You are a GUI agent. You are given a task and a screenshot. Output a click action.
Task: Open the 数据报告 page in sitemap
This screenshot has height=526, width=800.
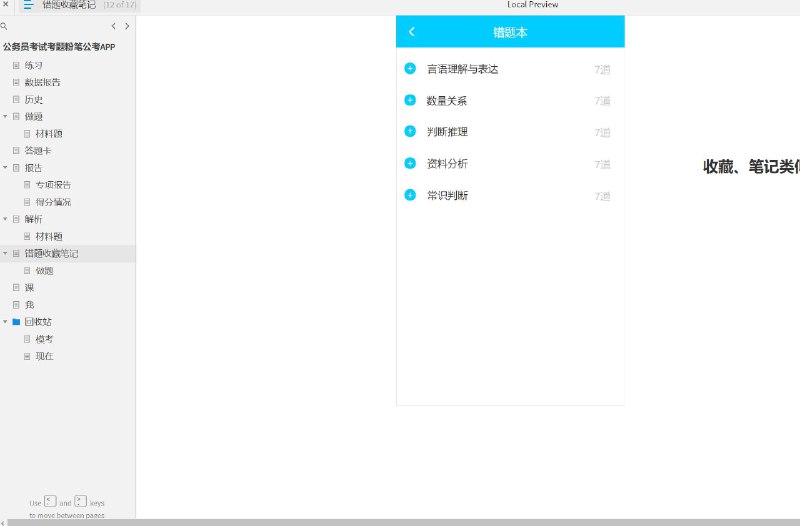click(x=42, y=82)
